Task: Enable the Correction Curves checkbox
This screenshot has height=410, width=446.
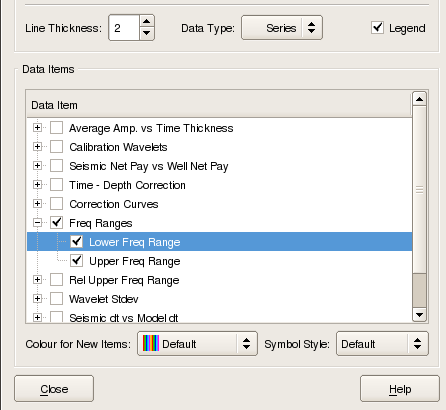Action: click(56, 204)
